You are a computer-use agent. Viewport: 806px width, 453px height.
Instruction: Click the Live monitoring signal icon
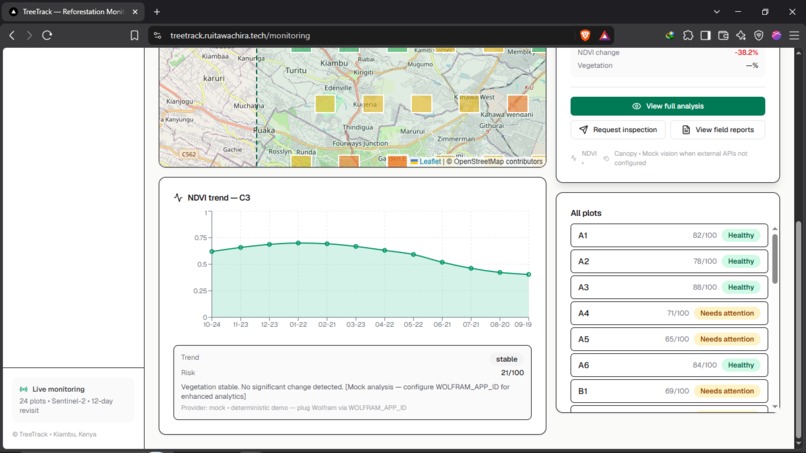[24, 389]
